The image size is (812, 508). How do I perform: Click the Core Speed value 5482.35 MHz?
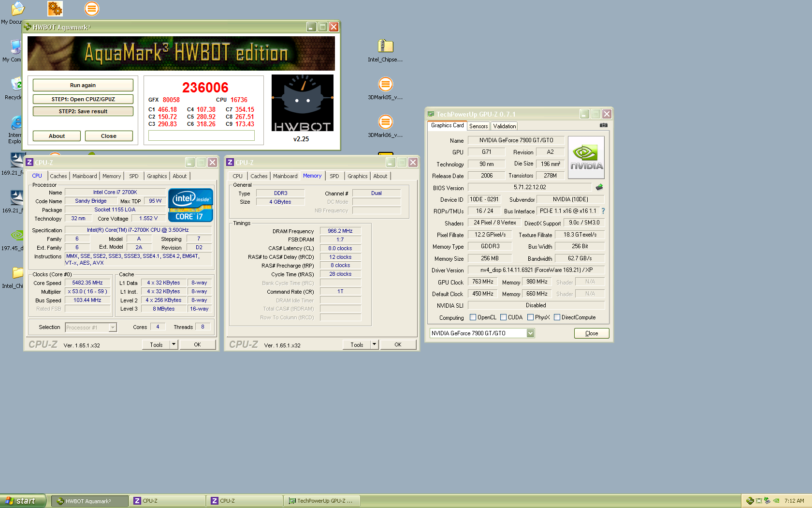tap(87, 283)
